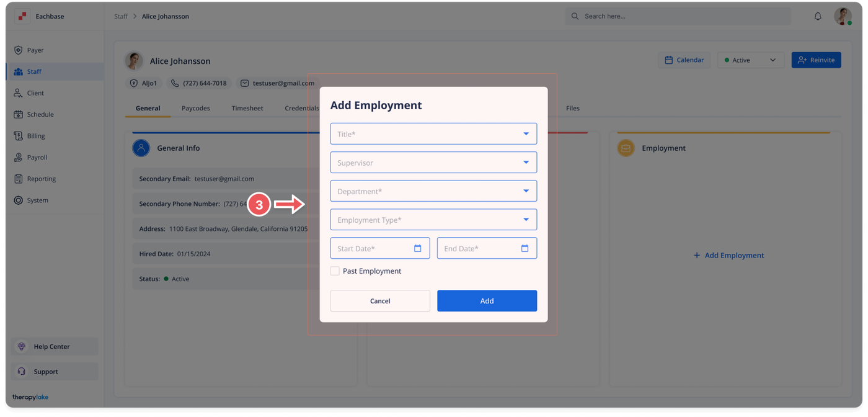This screenshot has width=868, height=417.
Task: Open Reporting icon in sidebar
Action: point(18,179)
